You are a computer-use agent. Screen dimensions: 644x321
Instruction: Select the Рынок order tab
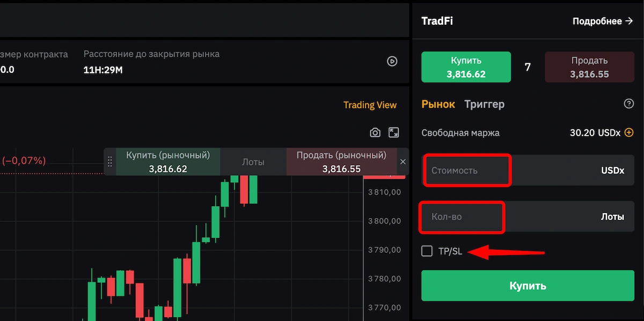pos(438,104)
